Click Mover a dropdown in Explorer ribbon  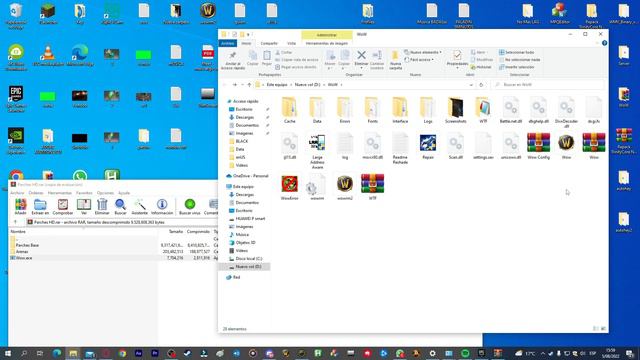(x=330, y=60)
